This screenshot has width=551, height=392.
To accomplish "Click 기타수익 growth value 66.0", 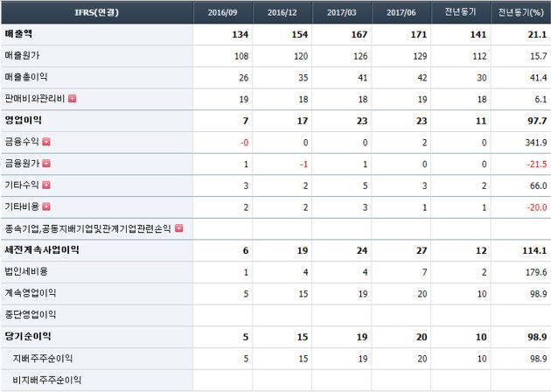I will tap(539, 186).
